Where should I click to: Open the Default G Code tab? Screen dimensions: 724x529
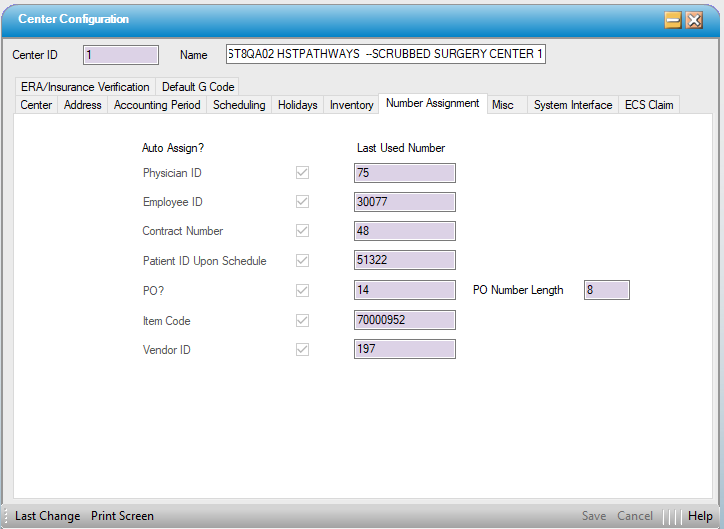pyautogui.click(x=198, y=87)
